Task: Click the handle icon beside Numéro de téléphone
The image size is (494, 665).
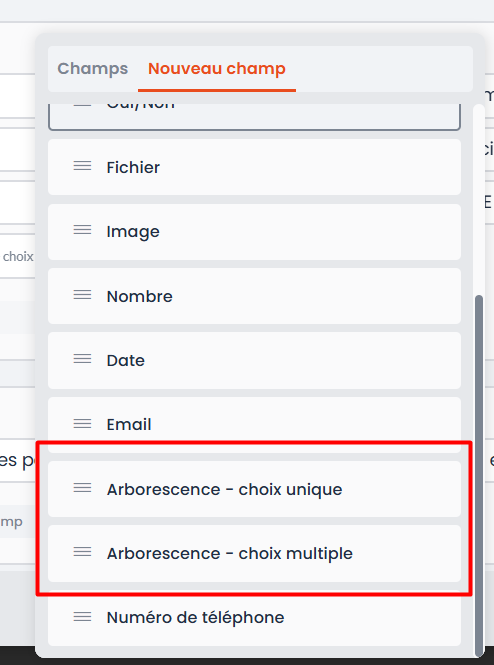Action: pyautogui.click(x=82, y=617)
